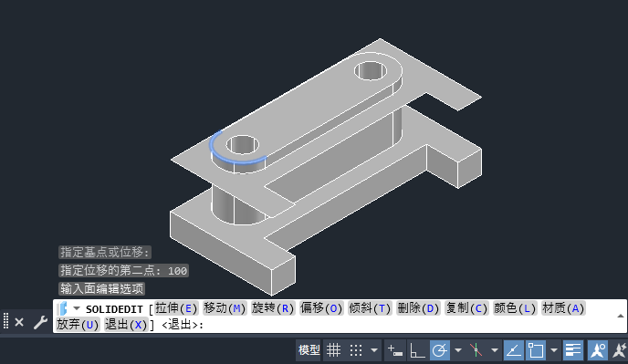Toggle dynamic input icon in status bar

(x=395, y=351)
